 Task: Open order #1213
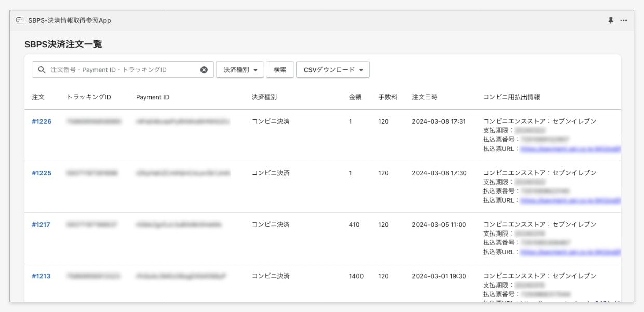coord(41,276)
